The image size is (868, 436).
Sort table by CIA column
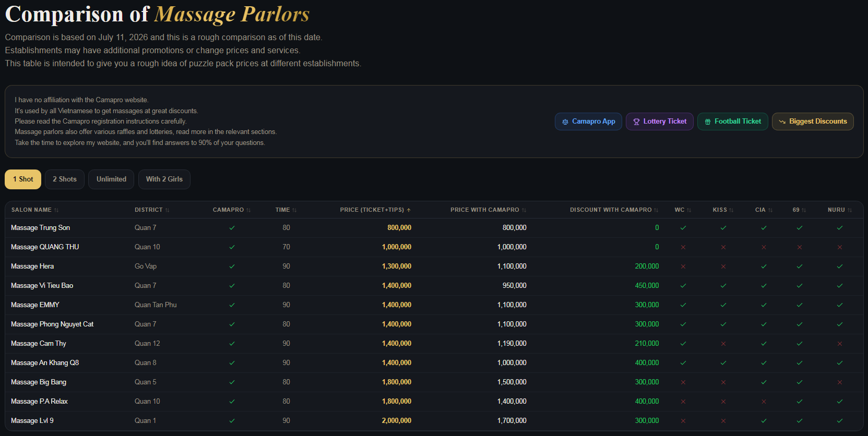[x=764, y=210]
